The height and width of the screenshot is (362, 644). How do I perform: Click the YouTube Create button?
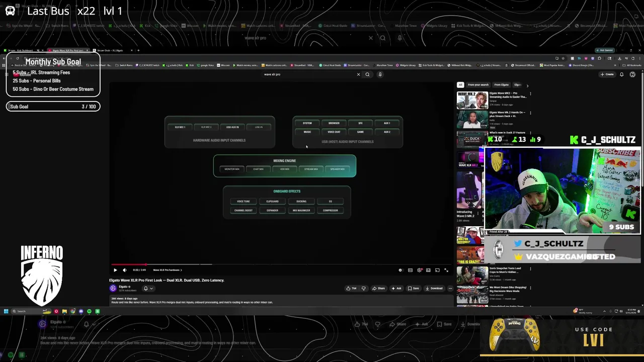click(607, 74)
